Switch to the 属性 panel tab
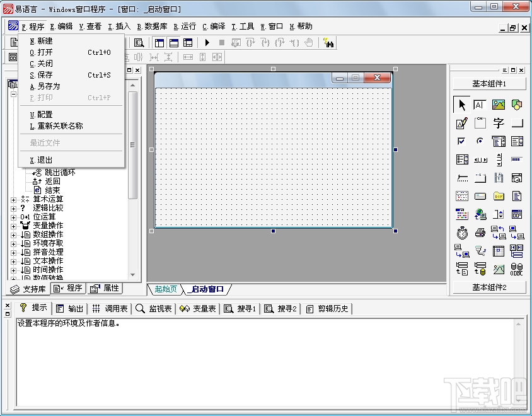532x416 pixels. point(105,288)
